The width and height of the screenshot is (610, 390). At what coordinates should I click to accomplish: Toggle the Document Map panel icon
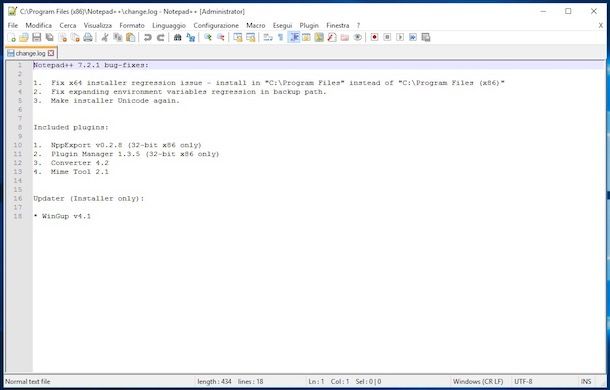(319, 37)
